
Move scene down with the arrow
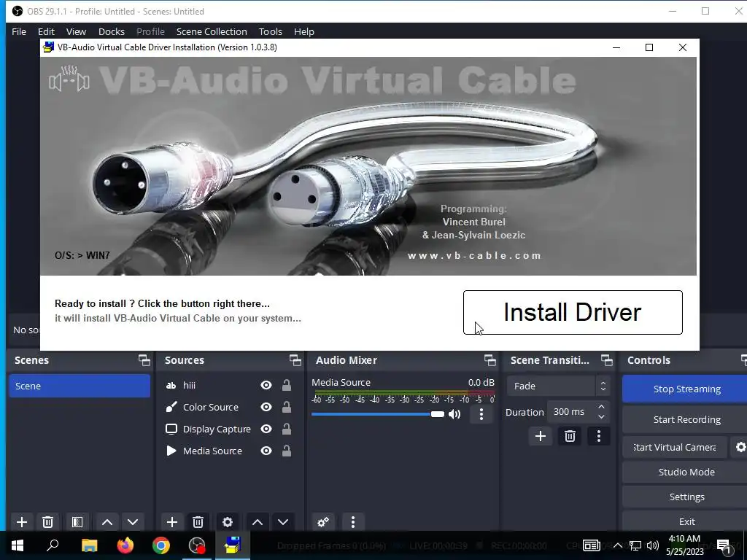pyautogui.click(x=133, y=522)
